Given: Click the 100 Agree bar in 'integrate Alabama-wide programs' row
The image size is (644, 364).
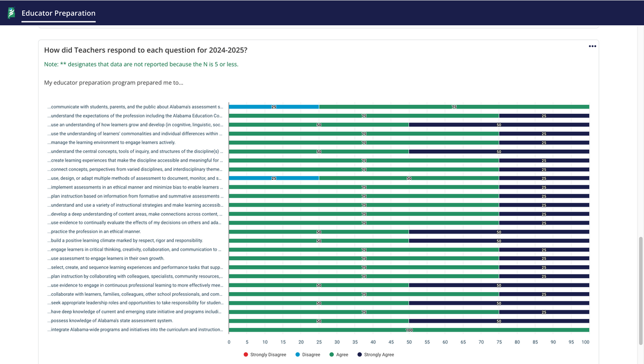Looking at the screenshot, I should pyautogui.click(x=409, y=330).
